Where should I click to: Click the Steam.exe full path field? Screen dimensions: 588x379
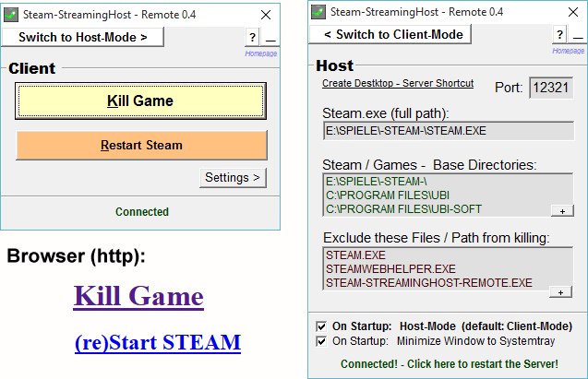(x=448, y=131)
